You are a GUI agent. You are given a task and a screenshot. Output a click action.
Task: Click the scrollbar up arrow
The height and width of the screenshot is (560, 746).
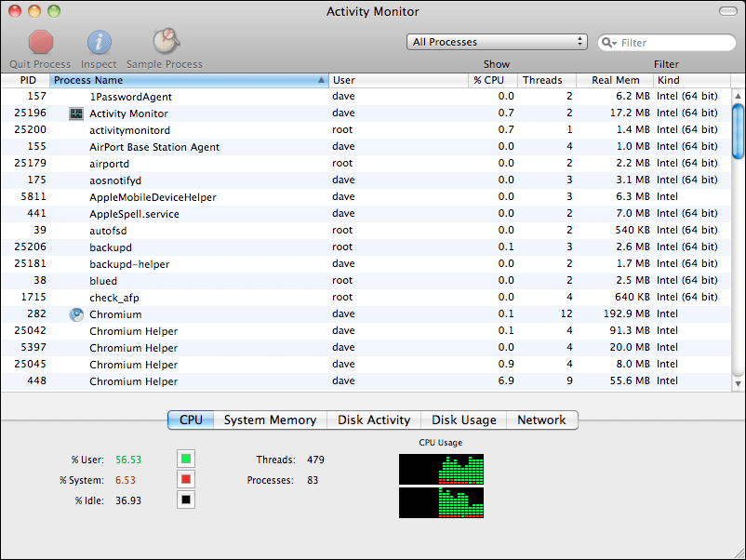(738, 96)
